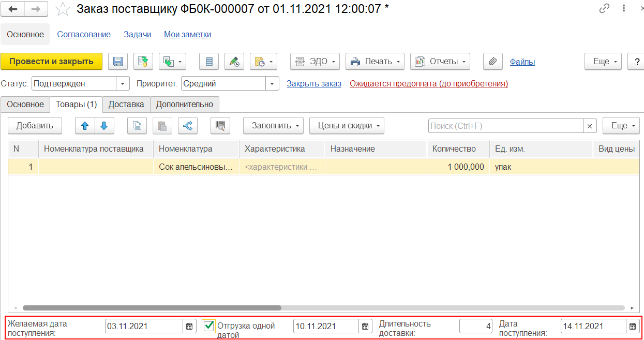Open the Отчеты dropdown menu
This screenshot has height=340, width=644.
point(440,61)
